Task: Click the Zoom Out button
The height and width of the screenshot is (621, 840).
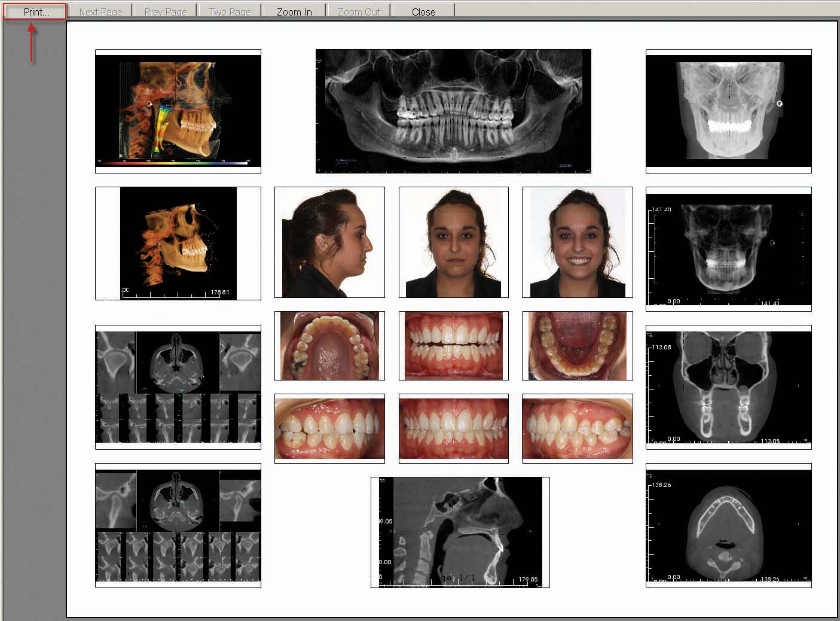Action: [359, 11]
